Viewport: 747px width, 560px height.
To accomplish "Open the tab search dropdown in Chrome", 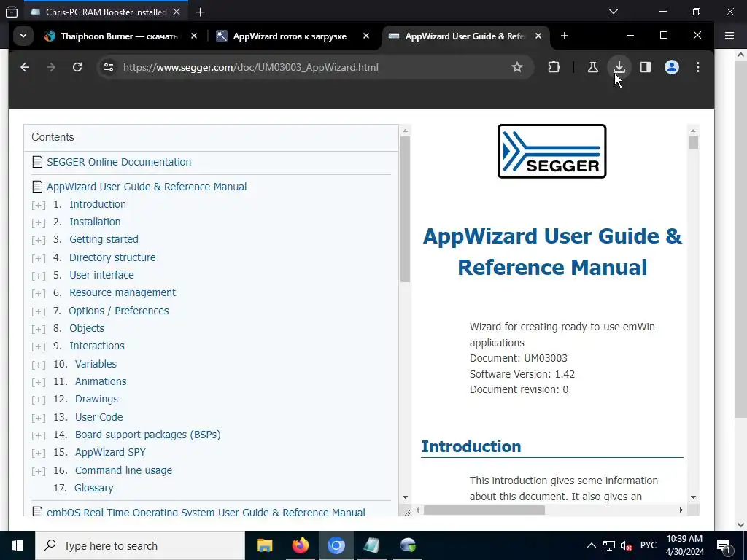I will pos(23,36).
